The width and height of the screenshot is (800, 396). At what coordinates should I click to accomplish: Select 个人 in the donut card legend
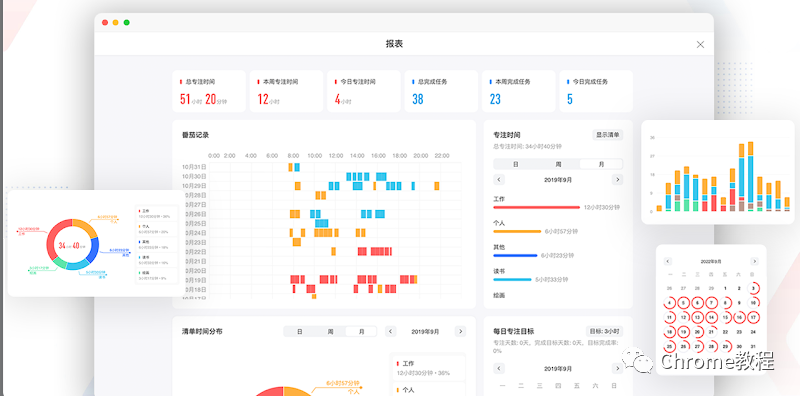157,229
